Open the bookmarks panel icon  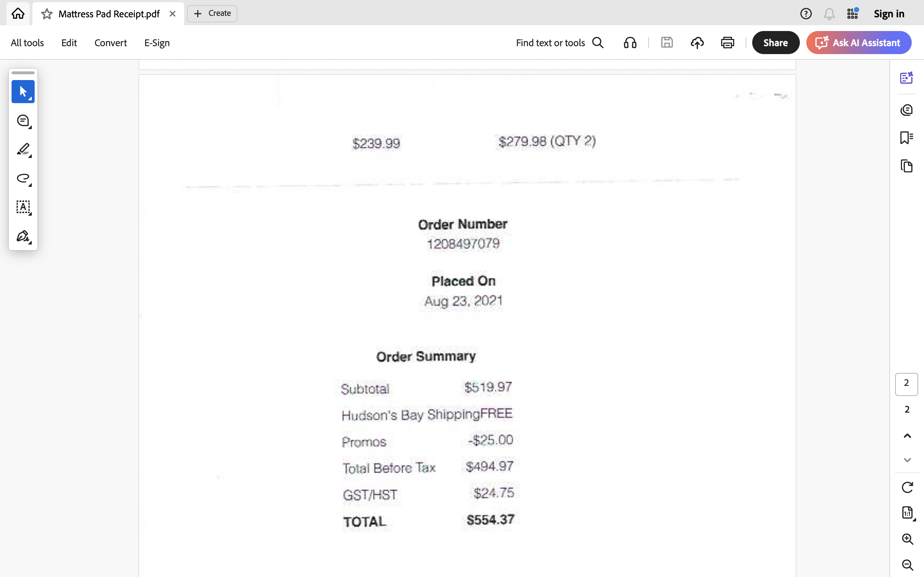[906, 137]
